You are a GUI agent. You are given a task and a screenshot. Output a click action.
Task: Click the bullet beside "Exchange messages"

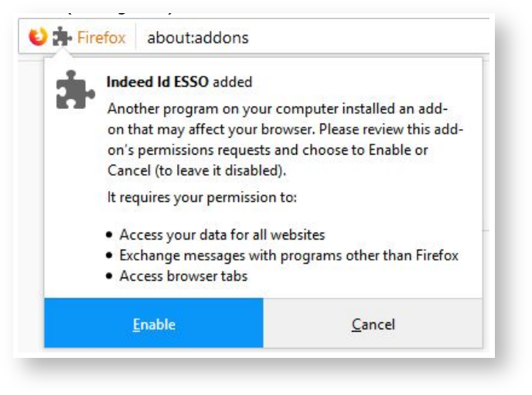111,256
